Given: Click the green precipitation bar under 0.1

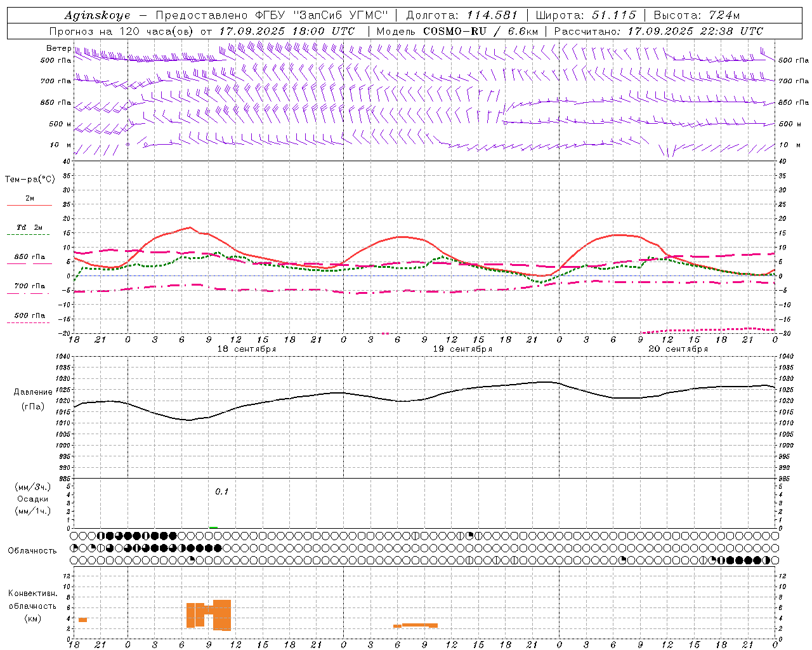Looking at the screenshot, I should [x=214, y=527].
